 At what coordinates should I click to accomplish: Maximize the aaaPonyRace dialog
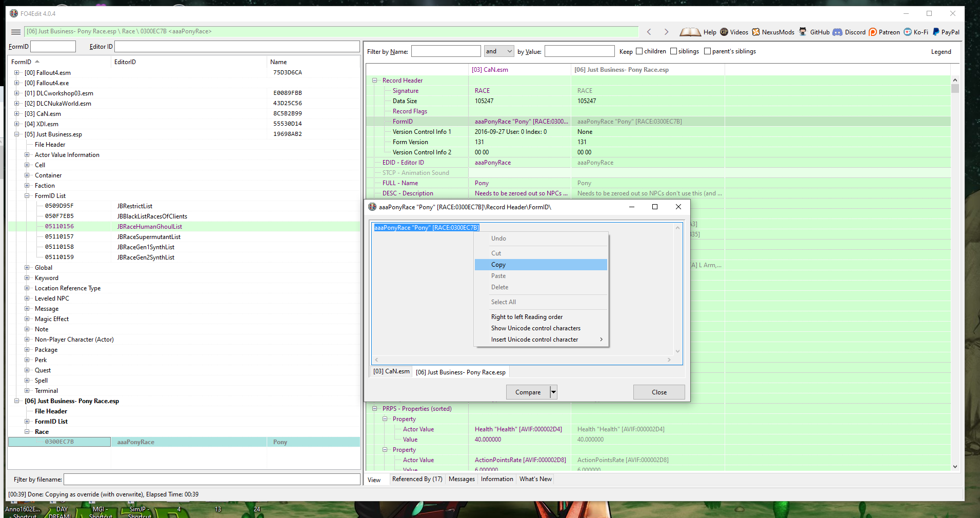click(x=655, y=207)
